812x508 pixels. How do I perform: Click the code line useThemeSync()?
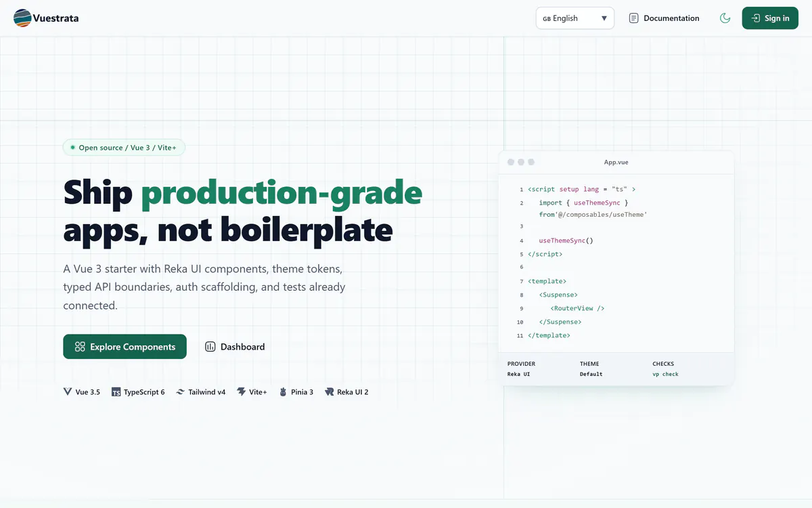click(566, 240)
